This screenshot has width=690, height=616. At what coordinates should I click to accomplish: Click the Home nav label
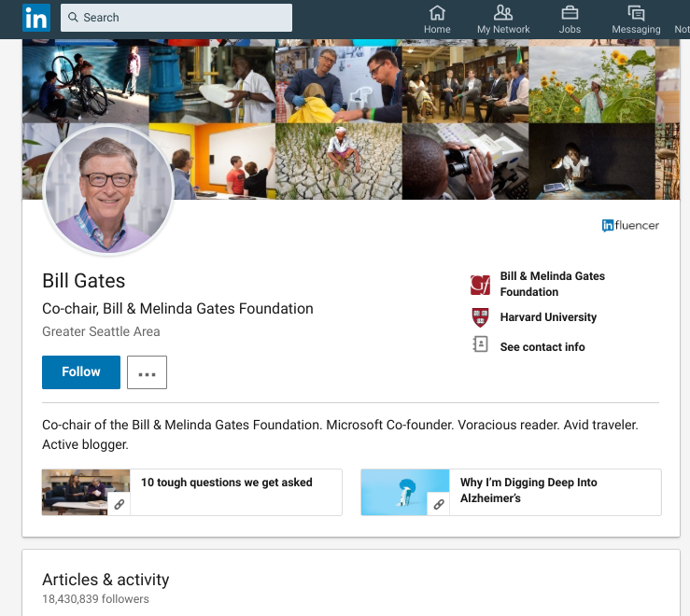point(437,30)
